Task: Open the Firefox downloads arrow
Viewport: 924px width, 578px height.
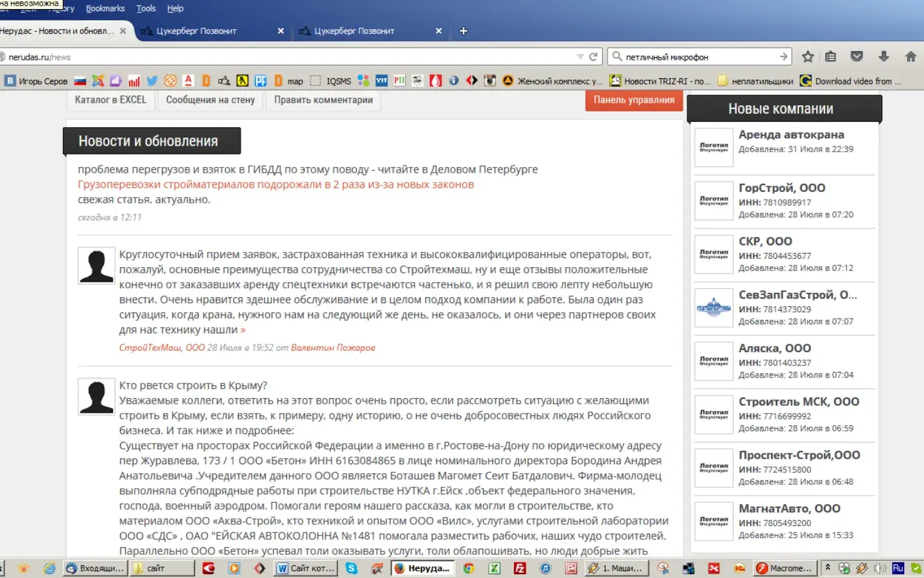Action: click(884, 57)
